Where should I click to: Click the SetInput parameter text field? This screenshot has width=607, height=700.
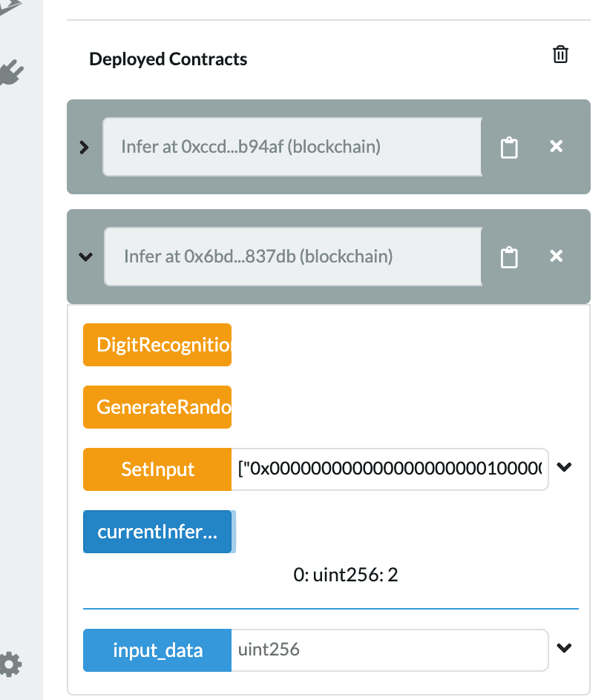pos(390,469)
